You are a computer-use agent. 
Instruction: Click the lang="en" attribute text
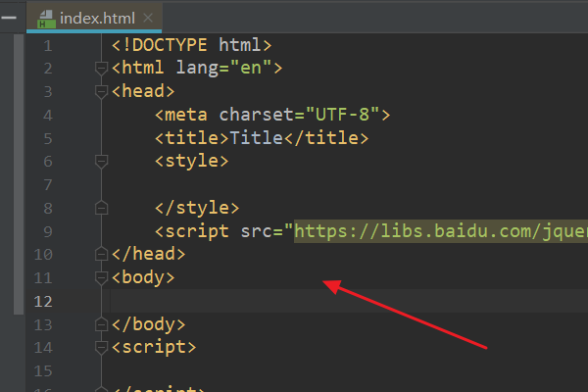pos(223,69)
